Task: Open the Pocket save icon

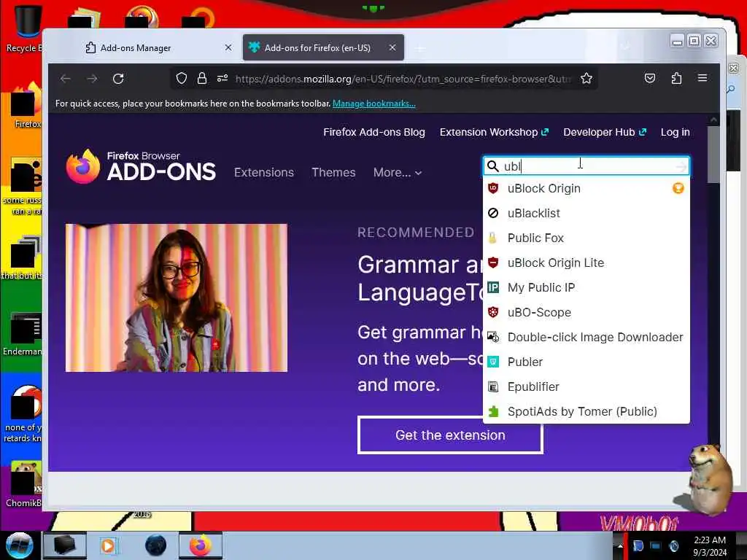Action: (650, 78)
